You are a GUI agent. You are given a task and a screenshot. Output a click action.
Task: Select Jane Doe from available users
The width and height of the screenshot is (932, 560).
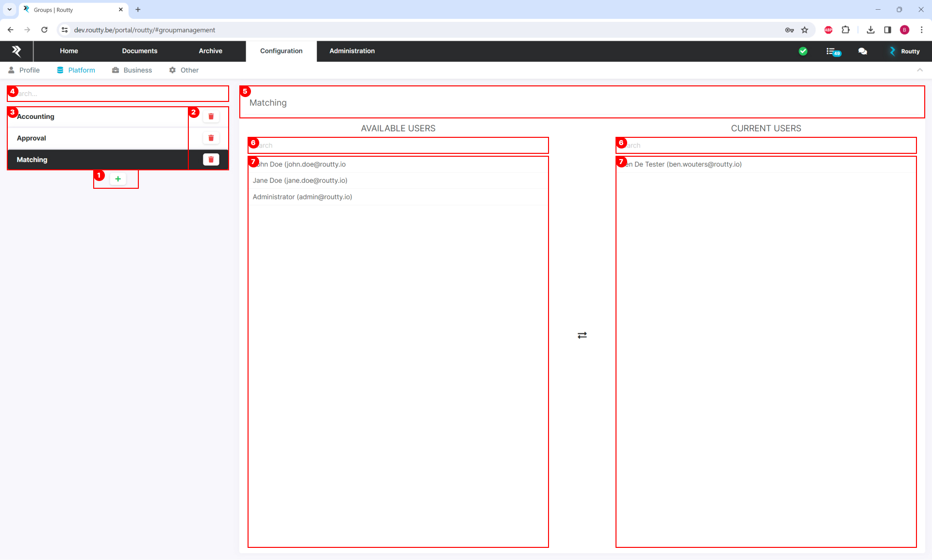(300, 181)
